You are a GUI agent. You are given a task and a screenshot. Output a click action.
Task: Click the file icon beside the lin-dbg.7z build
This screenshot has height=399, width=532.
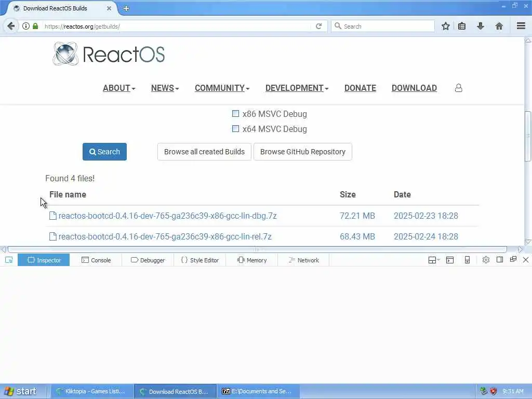(53, 216)
